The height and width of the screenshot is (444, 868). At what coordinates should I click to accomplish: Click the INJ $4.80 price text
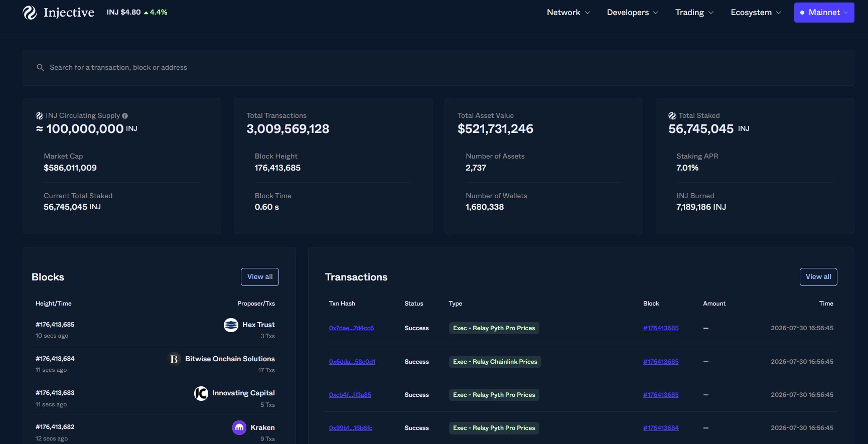click(x=123, y=12)
